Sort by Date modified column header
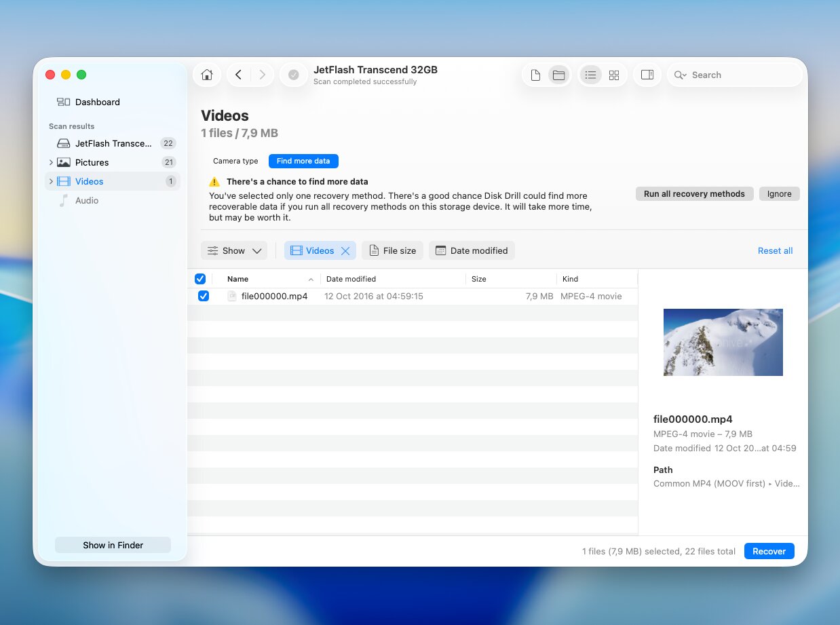The height and width of the screenshot is (625, 840). pyautogui.click(x=351, y=279)
